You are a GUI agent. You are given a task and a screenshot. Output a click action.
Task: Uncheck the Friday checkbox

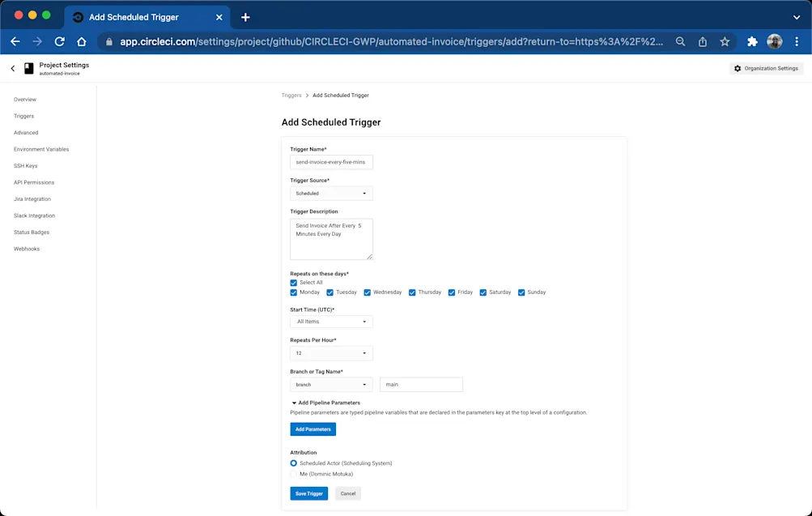click(452, 292)
